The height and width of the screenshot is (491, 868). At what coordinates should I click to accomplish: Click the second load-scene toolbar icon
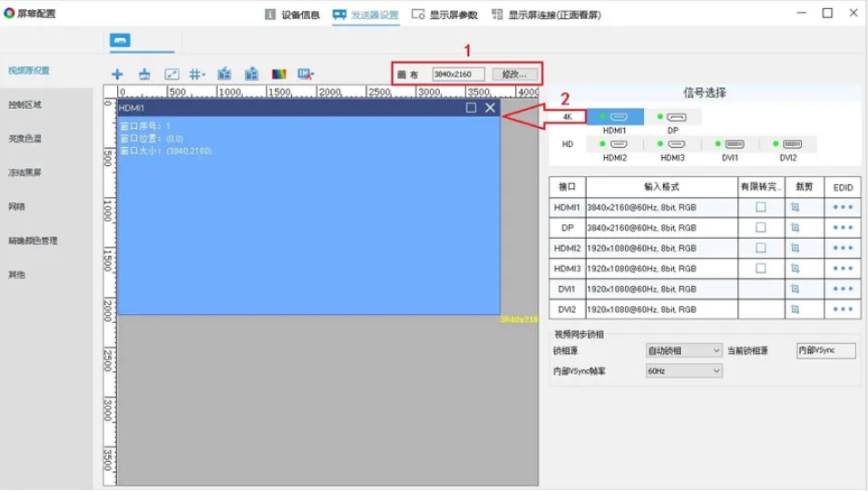pos(251,74)
